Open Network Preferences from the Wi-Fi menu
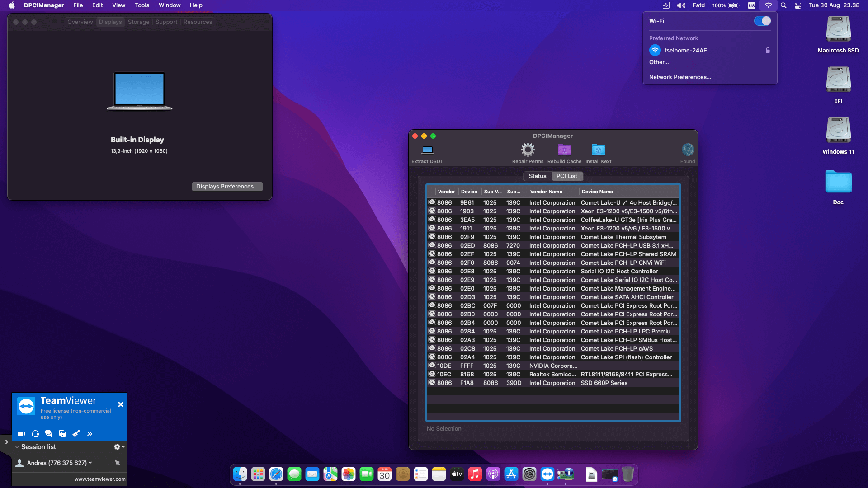The height and width of the screenshot is (488, 868). [x=680, y=77]
